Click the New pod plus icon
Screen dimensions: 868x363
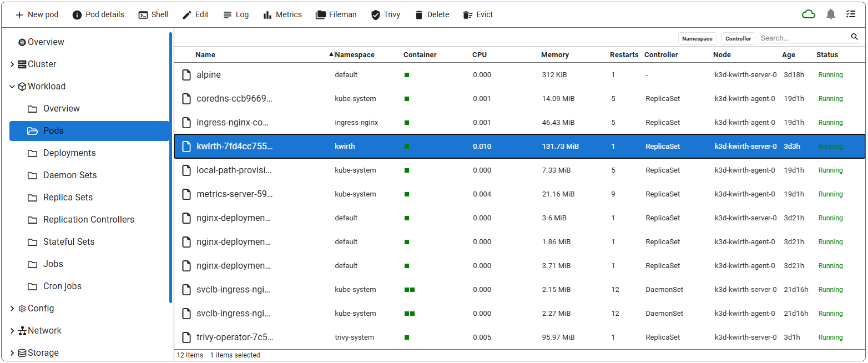click(x=19, y=15)
